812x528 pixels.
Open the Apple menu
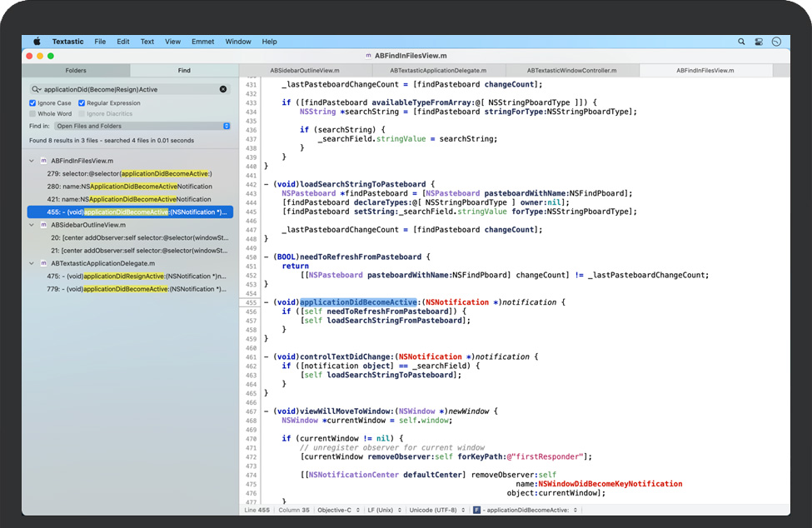point(37,42)
